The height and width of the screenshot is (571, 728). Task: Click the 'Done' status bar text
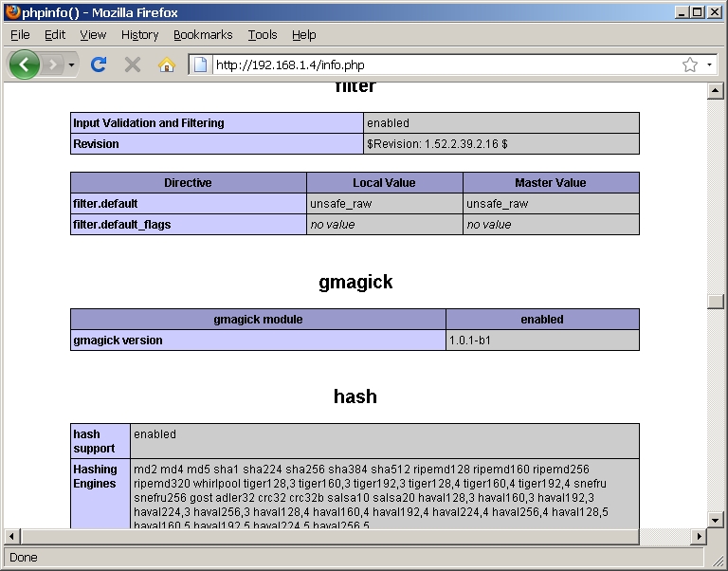23,557
